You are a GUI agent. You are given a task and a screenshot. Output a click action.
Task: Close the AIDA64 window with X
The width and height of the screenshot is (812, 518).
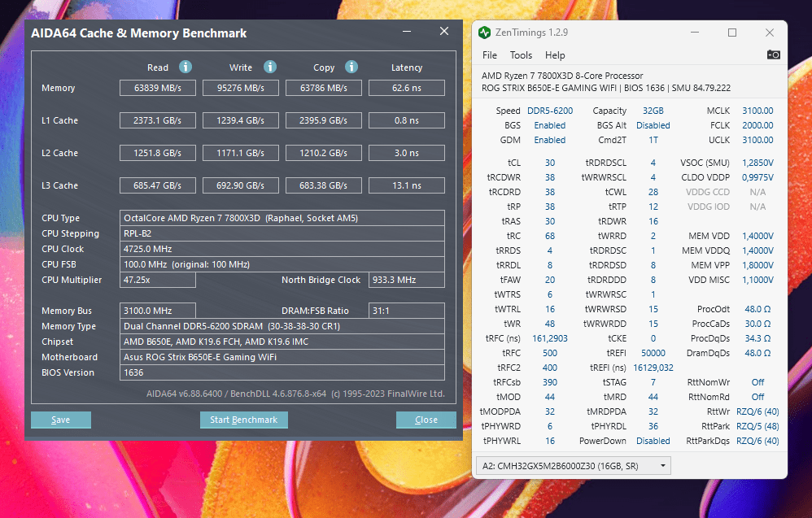point(444,31)
